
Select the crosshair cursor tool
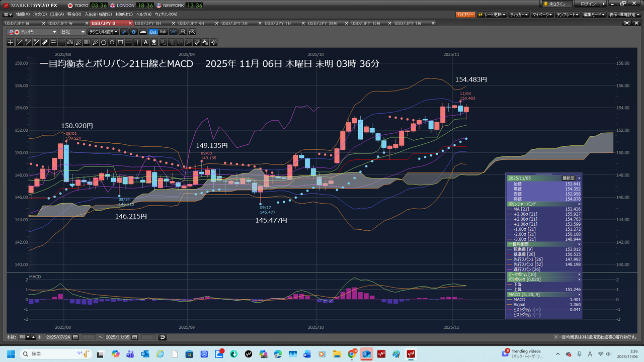[x=11, y=42]
